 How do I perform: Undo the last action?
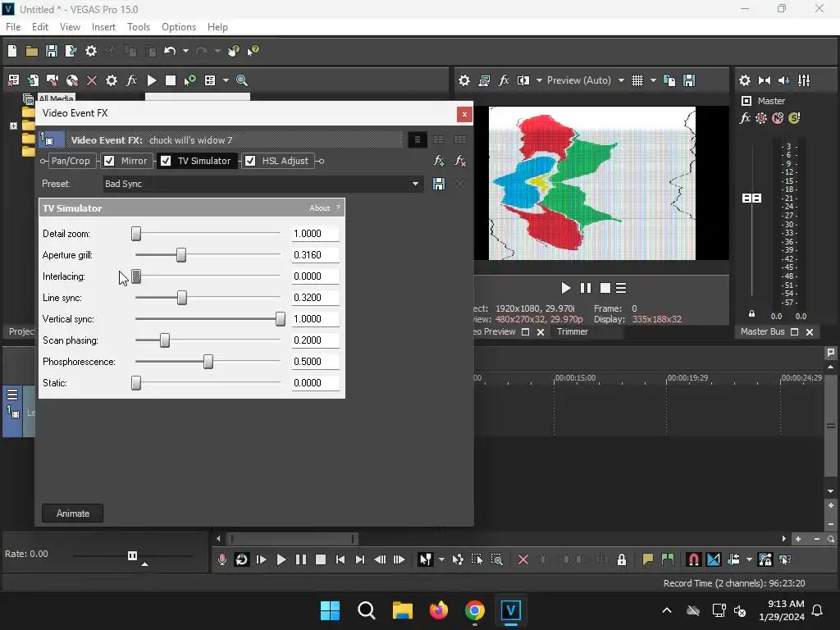coord(170,51)
